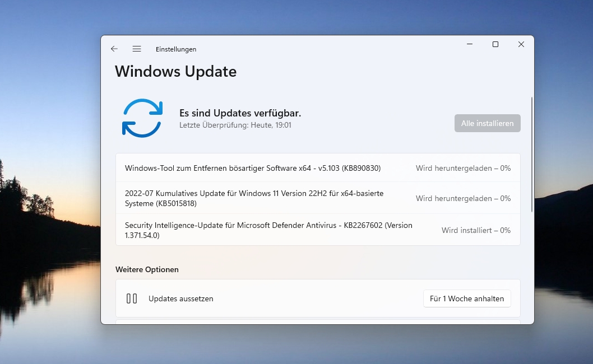
Task: Click the Einstellungen window title
Action: pos(176,49)
